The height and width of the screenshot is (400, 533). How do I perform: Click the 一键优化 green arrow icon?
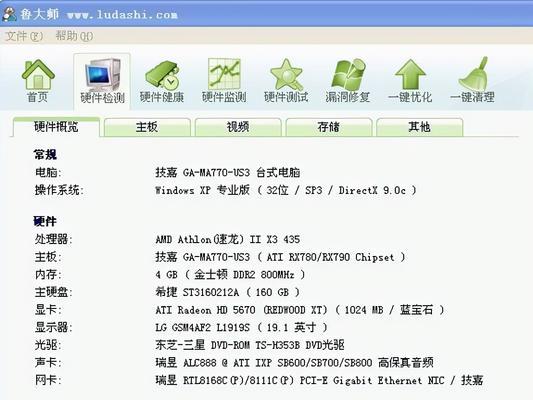click(x=410, y=81)
